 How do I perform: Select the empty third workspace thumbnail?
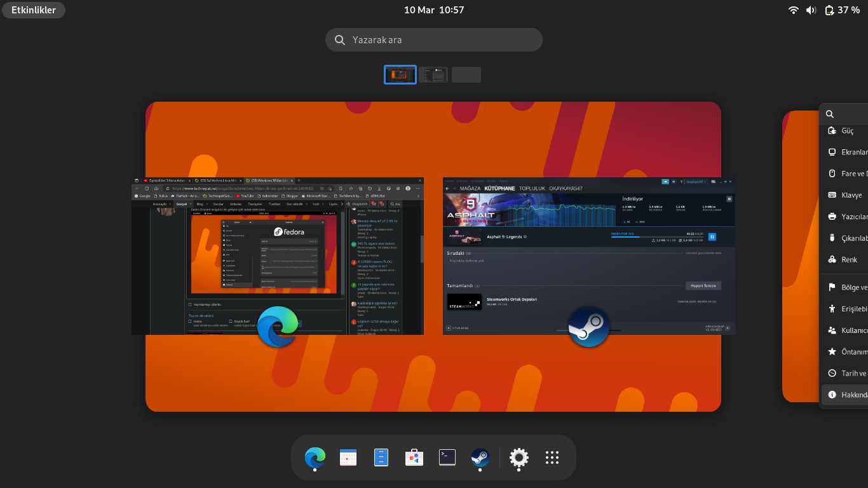pyautogui.click(x=466, y=75)
